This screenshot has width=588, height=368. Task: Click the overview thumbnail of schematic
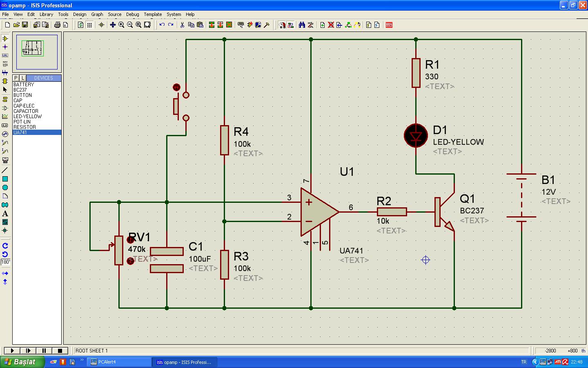tap(37, 52)
